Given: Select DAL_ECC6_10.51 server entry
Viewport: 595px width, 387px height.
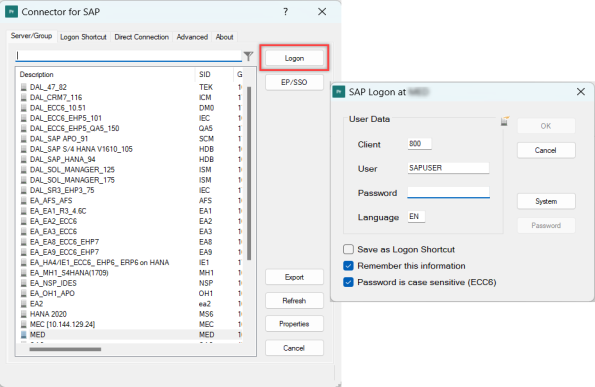Looking at the screenshot, I should 131,108.
